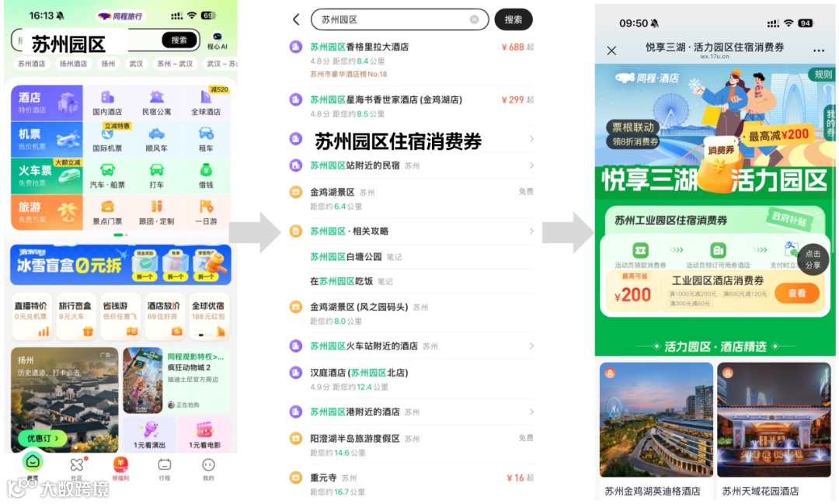Screen dimensions: 839x504
Task: Open the 冰雪盲盒0元拆 banner
Action: 121,265
